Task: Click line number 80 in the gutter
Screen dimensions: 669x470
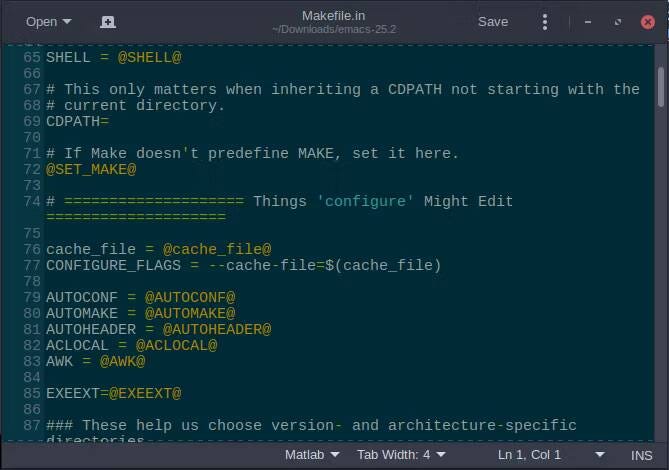Action: coord(31,313)
